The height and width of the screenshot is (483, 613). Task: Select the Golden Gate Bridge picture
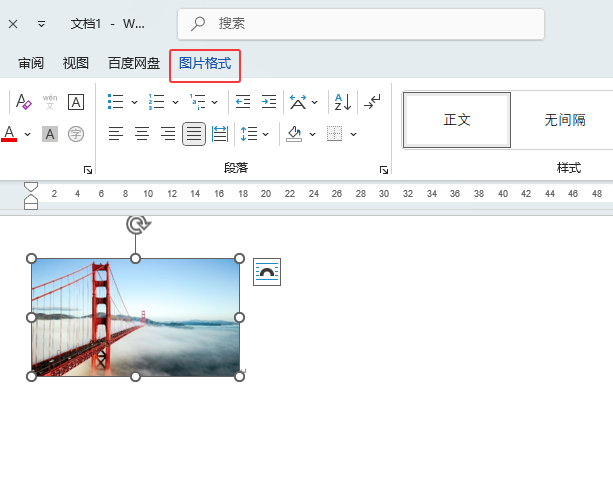tap(135, 317)
